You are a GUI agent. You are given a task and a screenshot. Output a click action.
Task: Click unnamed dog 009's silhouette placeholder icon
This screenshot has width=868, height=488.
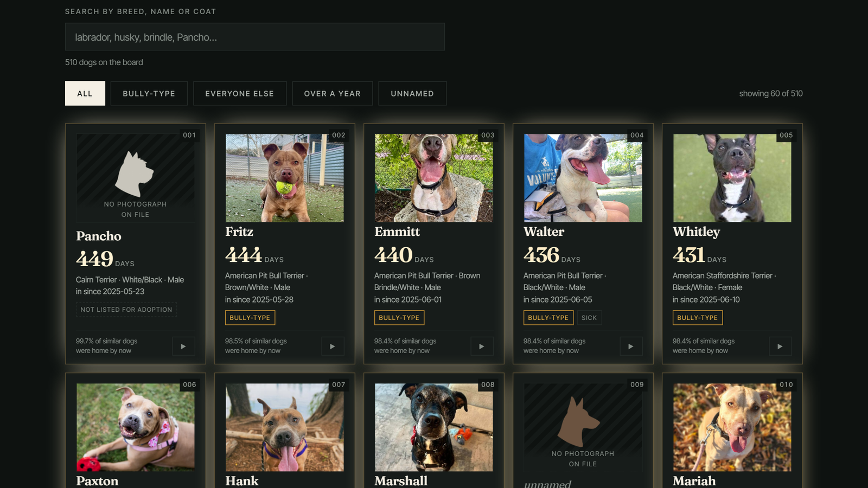579,422
